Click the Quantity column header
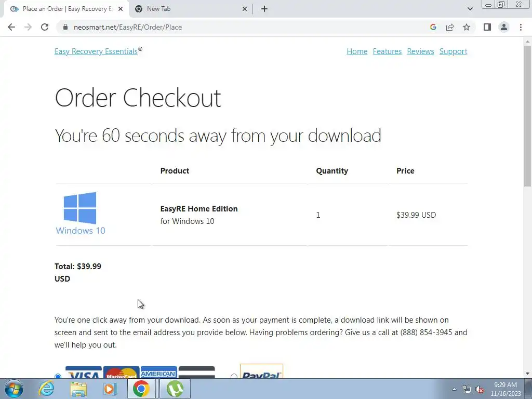This screenshot has height=399, width=532. click(x=332, y=170)
